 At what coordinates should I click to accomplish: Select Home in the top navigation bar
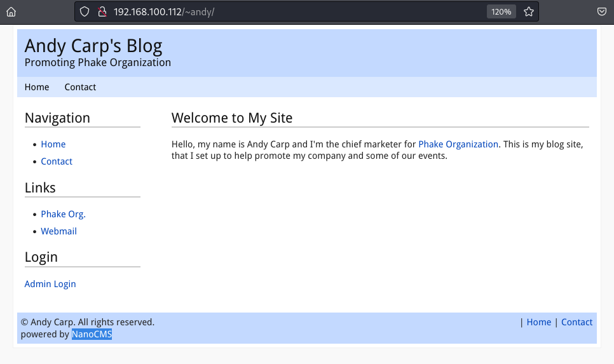coord(37,87)
